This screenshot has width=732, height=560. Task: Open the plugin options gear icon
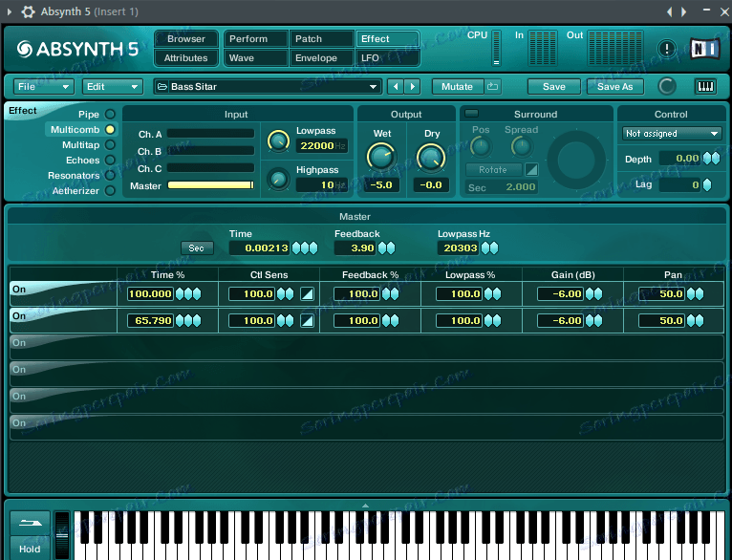pyautogui.click(x=28, y=11)
